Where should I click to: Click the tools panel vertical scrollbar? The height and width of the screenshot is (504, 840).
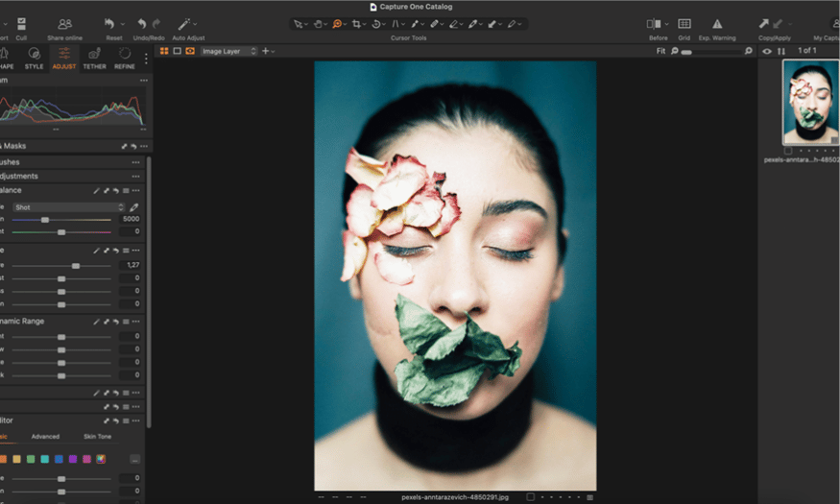coord(149,292)
